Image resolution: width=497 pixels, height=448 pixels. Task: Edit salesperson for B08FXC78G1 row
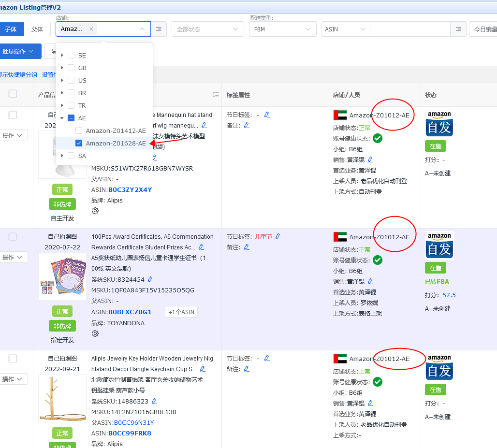pos(370,281)
